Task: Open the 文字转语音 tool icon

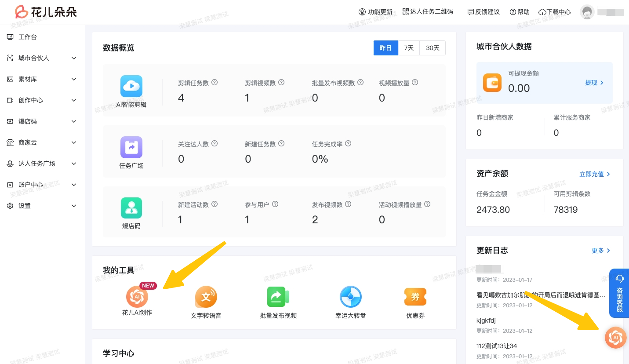Action: (206, 297)
